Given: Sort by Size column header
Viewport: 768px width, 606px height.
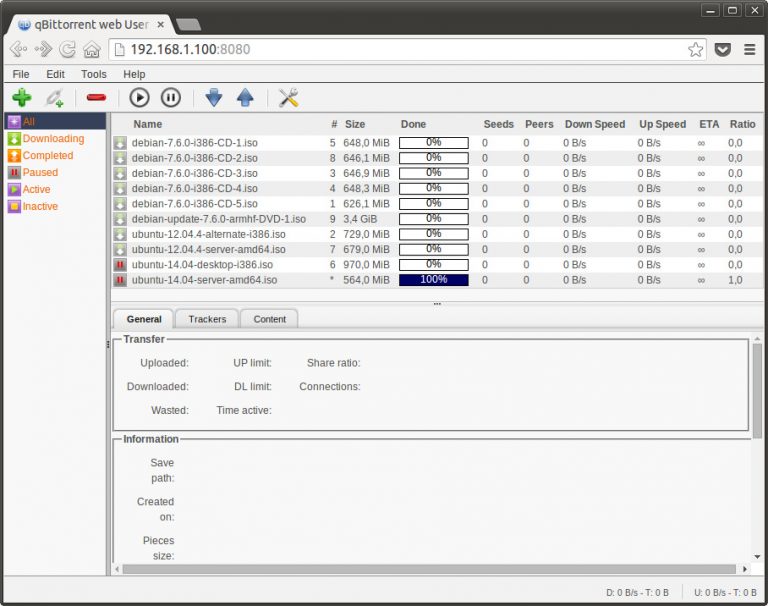Looking at the screenshot, I should pyautogui.click(x=355, y=124).
